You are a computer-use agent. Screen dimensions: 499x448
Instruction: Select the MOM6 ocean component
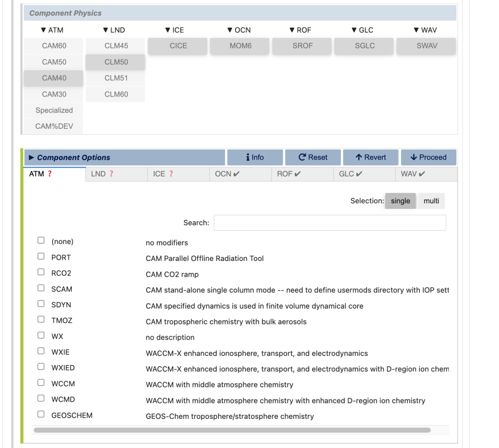pos(240,46)
